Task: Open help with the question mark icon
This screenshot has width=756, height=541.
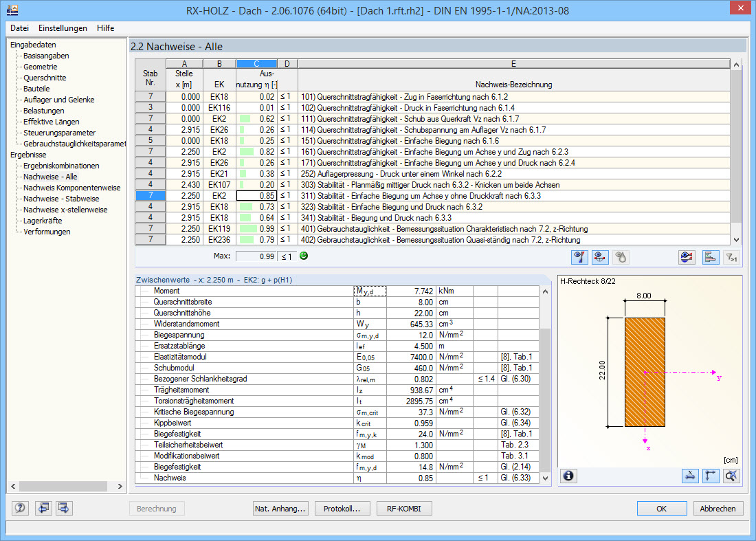Action: [20, 508]
